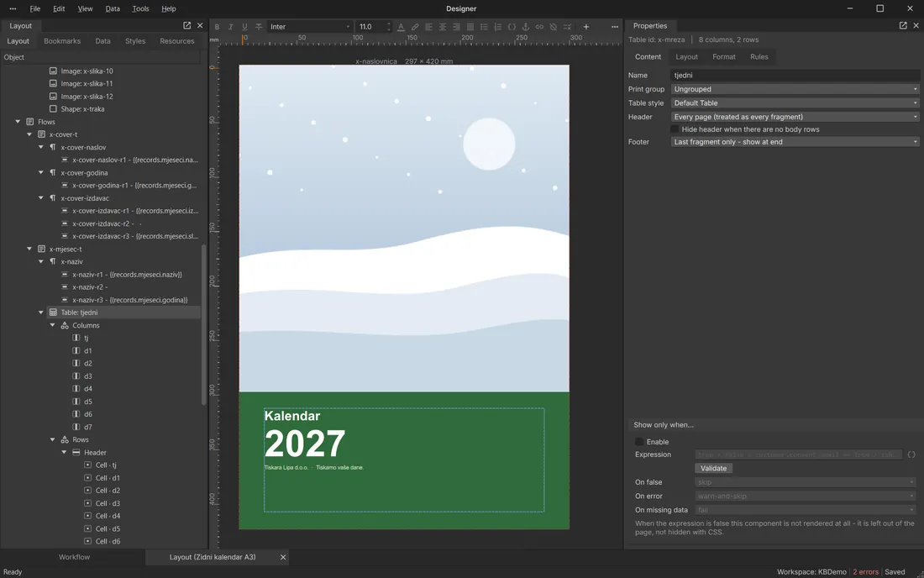Screen dimensions: 924x578
Task: Switch to the Rules properties tab
Action: pyautogui.click(x=759, y=56)
